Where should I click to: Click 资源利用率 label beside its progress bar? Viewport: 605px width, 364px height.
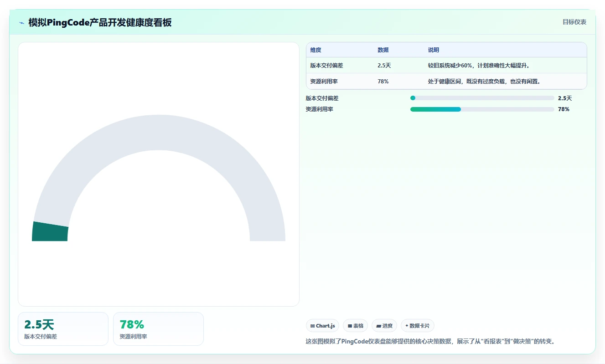tap(319, 109)
